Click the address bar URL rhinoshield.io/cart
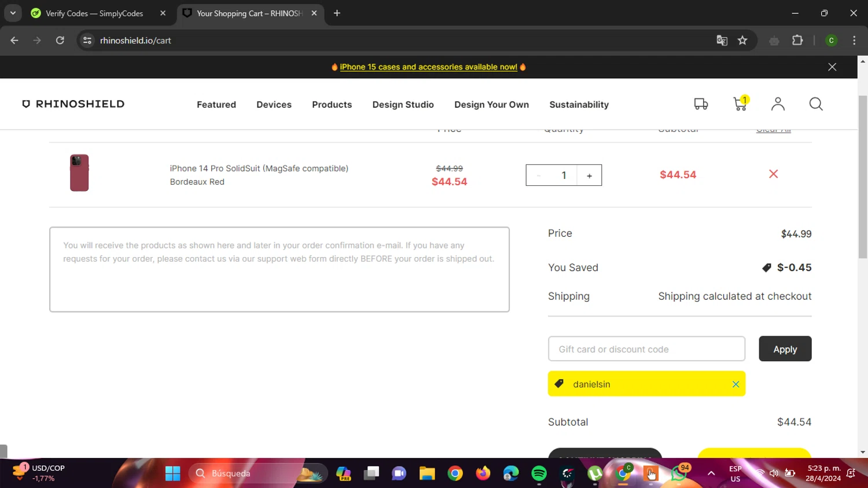Screen dimensions: 868x488 point(135,41)
